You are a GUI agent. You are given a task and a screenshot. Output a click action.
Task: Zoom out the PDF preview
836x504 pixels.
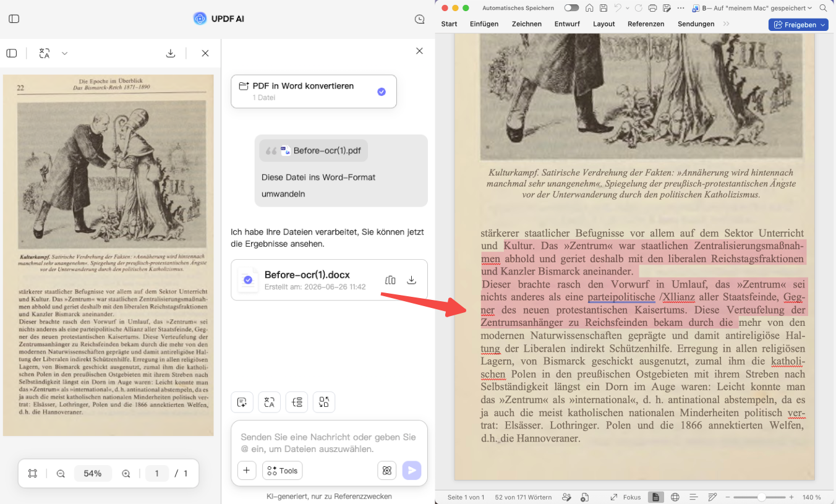click(x=61, y=474)
